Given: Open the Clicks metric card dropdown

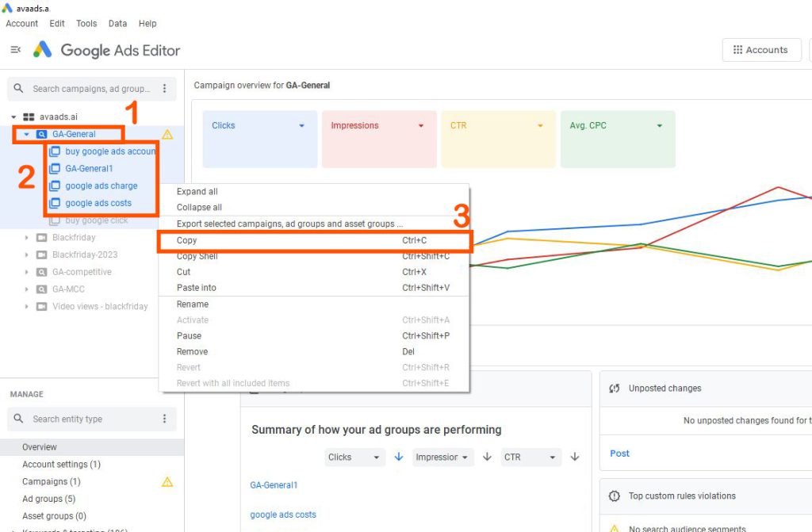Looking at the screenshot, I should tap(301, 126).
